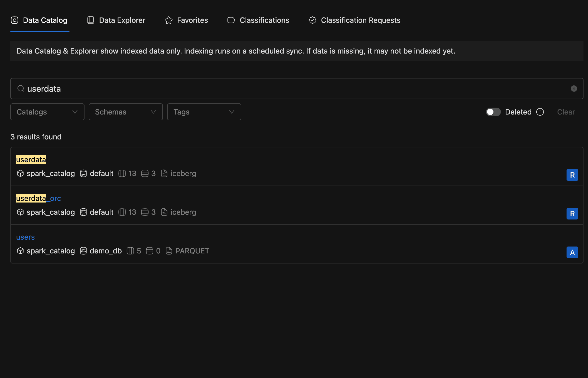Click the A classification badge on users row
Viewport: 588px width, 378px height.
pyautogui.click(x=572, y=252)
